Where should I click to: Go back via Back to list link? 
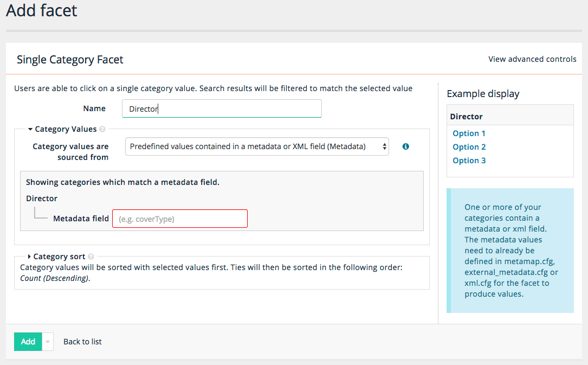tap(82, 342)
